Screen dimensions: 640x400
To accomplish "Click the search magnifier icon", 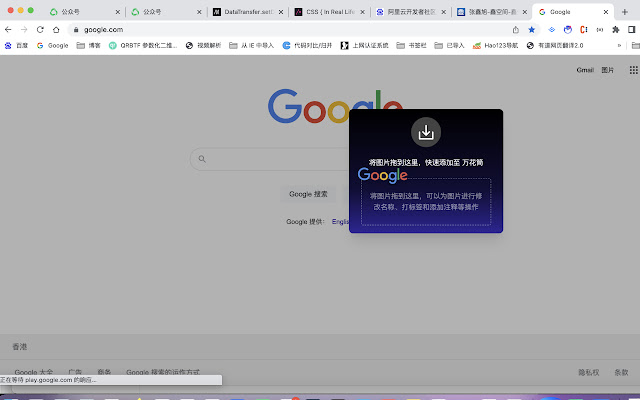I will pos(202,159).
